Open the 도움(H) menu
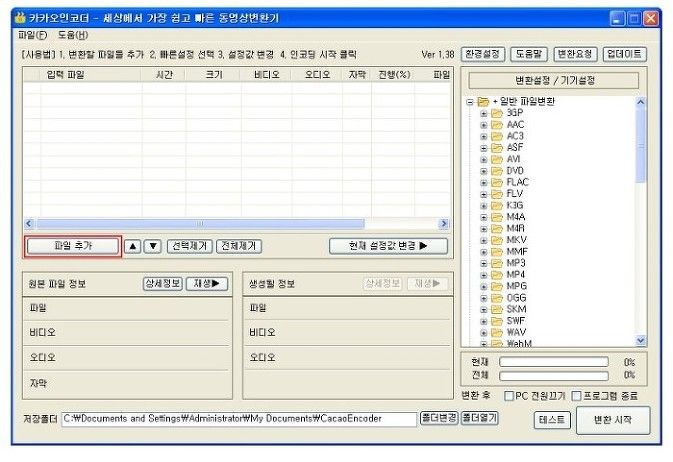 coord(73,35)
